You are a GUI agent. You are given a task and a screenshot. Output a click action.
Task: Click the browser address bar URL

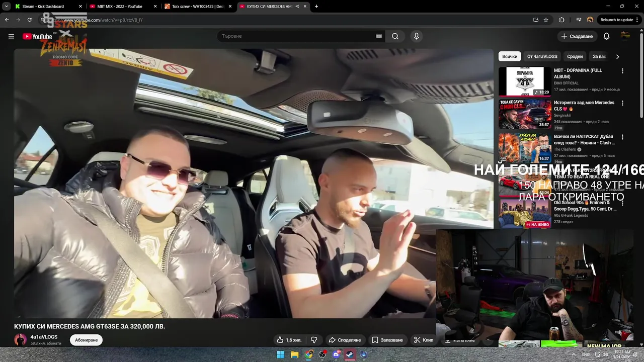pyautogui.click(x=103, y=20)
